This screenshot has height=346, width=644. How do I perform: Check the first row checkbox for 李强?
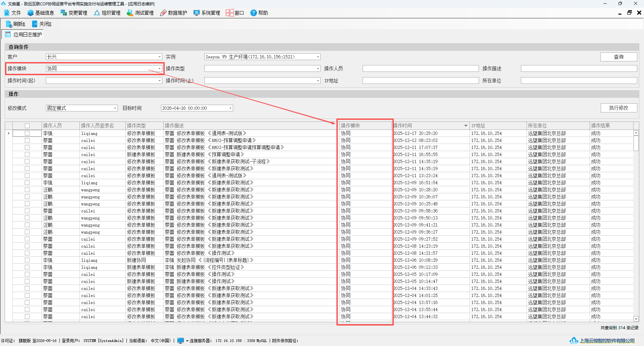click(x=27, y=133)
